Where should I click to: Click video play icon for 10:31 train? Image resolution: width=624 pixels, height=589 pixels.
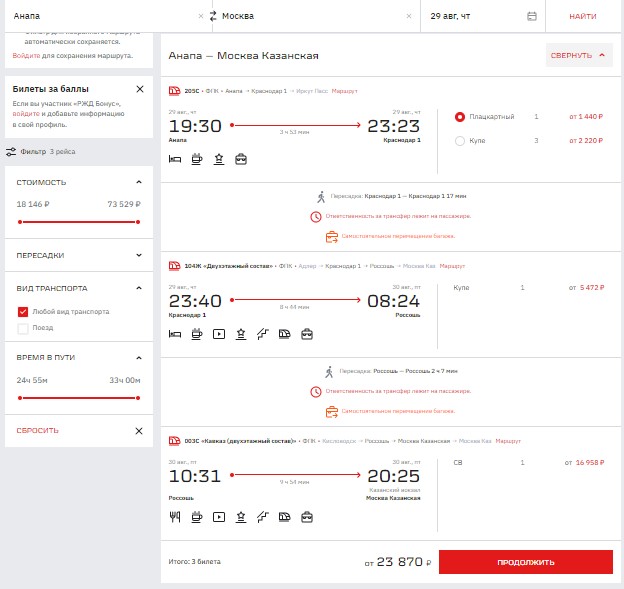tap(219, 517)
